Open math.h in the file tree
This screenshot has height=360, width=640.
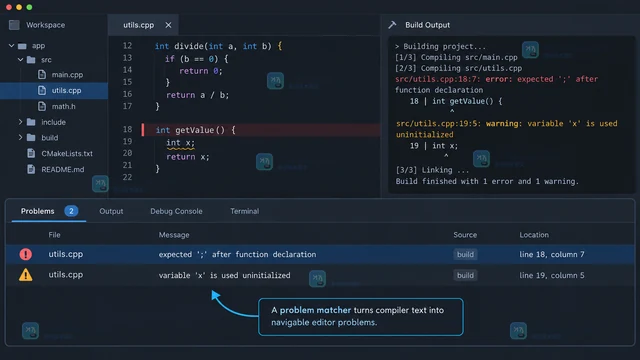point(64,107)
